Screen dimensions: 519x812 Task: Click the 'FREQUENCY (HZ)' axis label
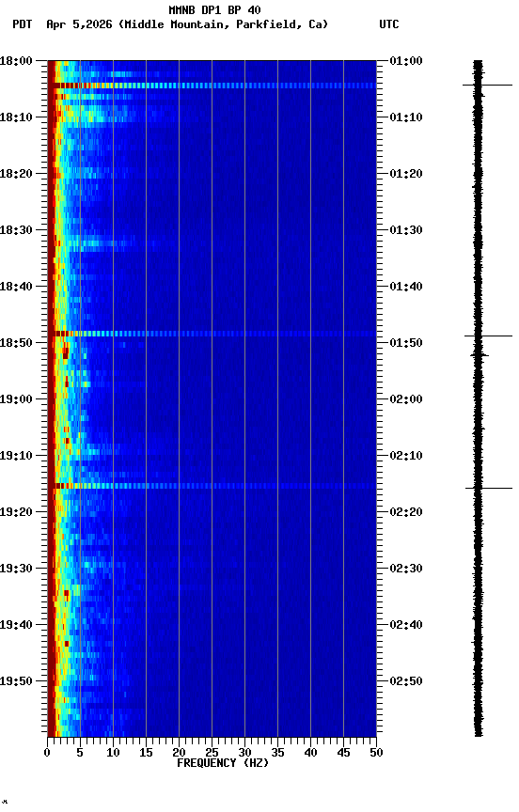(x=223, y=763)
